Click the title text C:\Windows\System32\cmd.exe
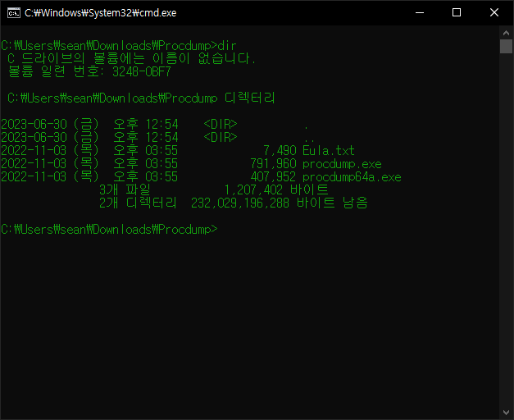The width and height of the screenshot is (514, 420). (101, 13)
